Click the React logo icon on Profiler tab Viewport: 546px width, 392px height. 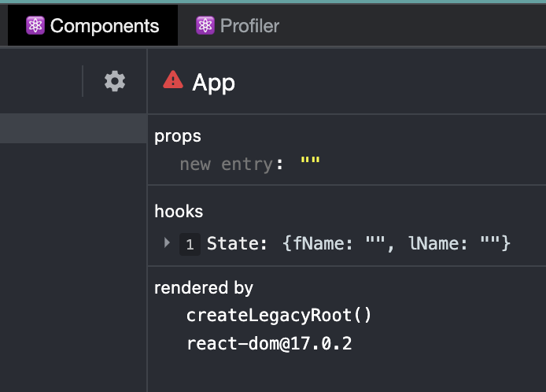coord(205,25)
